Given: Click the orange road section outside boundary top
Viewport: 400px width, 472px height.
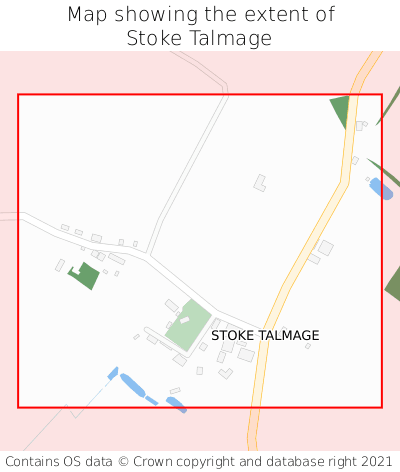Looking at the screenshot, I should 365,72.
